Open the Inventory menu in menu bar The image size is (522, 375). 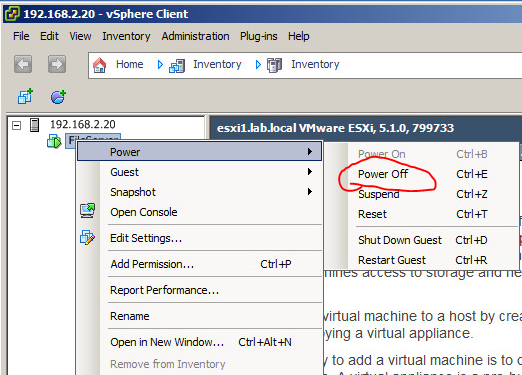[126, 36]
